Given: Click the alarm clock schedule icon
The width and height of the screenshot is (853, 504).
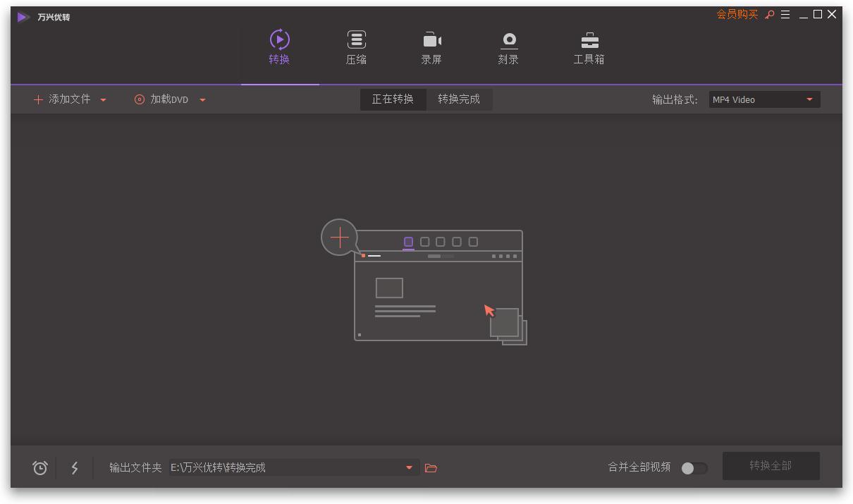Looking at the screenshot, I should (40, 467).
